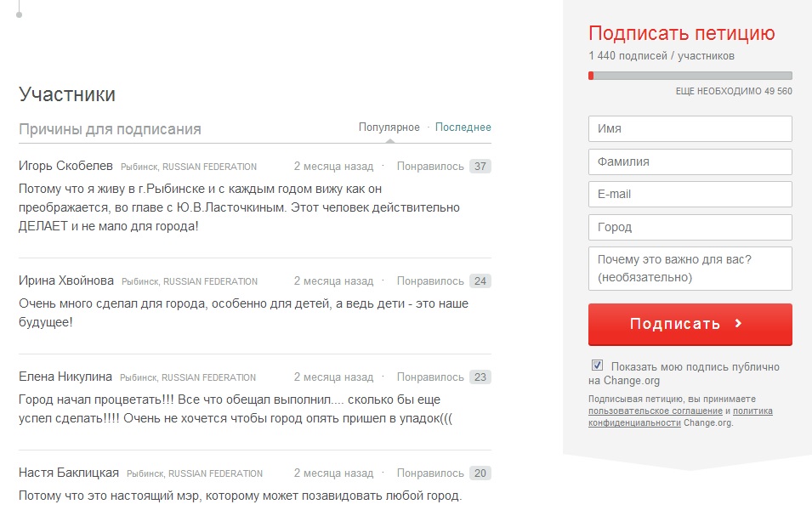Screen dimensions: 812x510
Task: Click the Имя input field
Action: coord(690,129)
